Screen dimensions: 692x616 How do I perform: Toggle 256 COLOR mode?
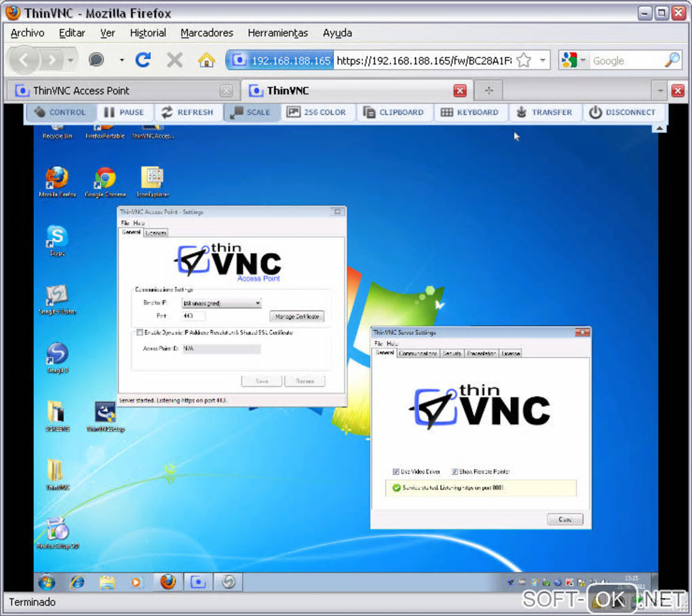(316, 113)
